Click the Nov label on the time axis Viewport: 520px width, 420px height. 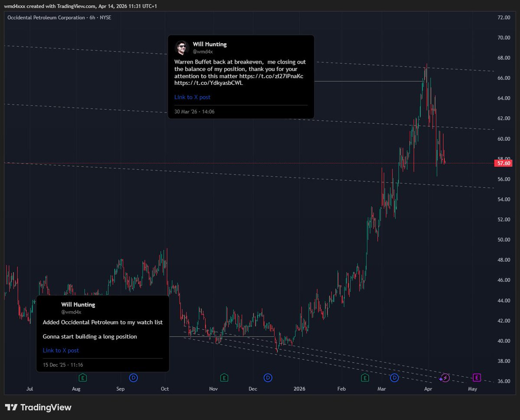213,389
